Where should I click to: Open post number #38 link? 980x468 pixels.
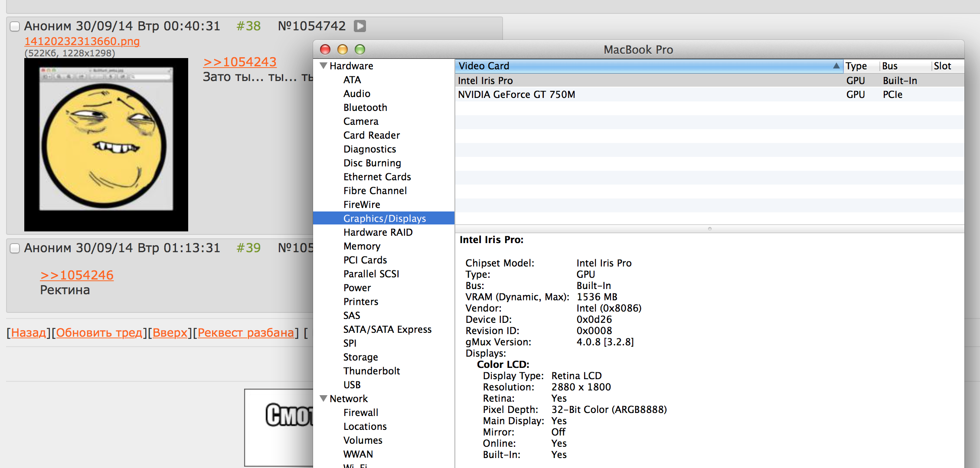click(x=248, y=26)
